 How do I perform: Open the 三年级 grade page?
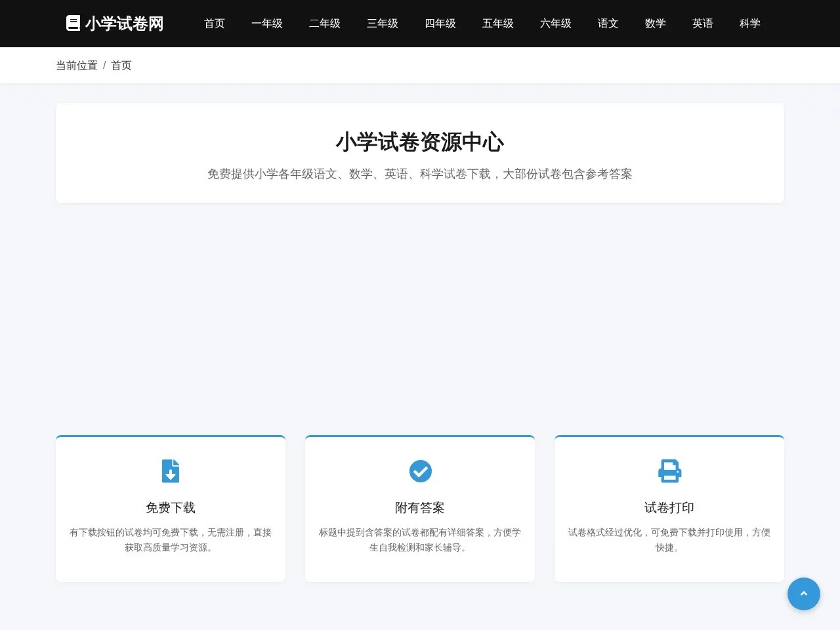(x=383, y=23)
